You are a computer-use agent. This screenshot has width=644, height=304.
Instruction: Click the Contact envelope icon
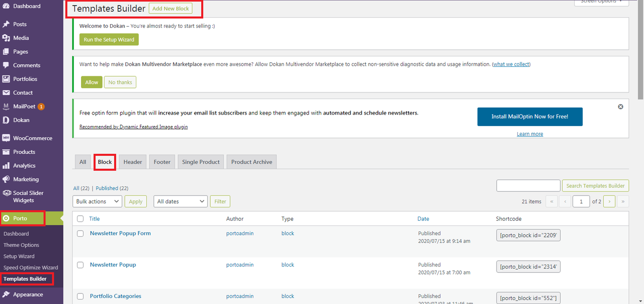[x=6, y=93]
